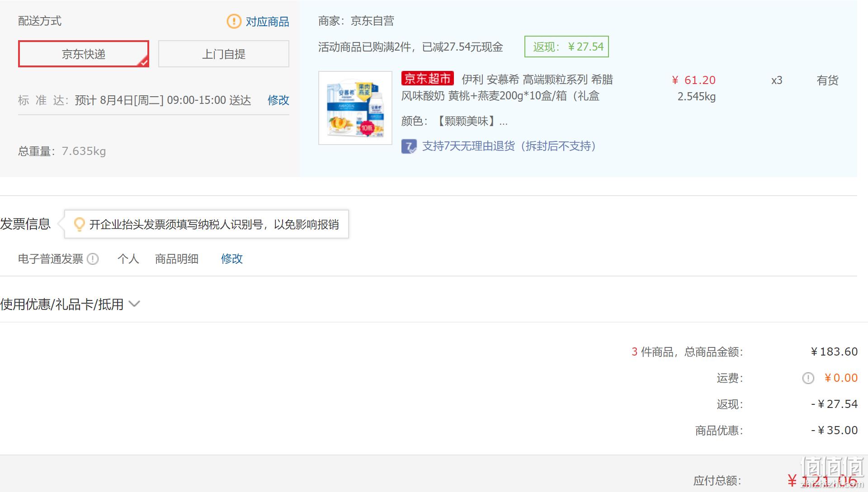Click info icon beside 电子普通发票
This screenshot has height=492, width=868.
[x=93, y=259]
